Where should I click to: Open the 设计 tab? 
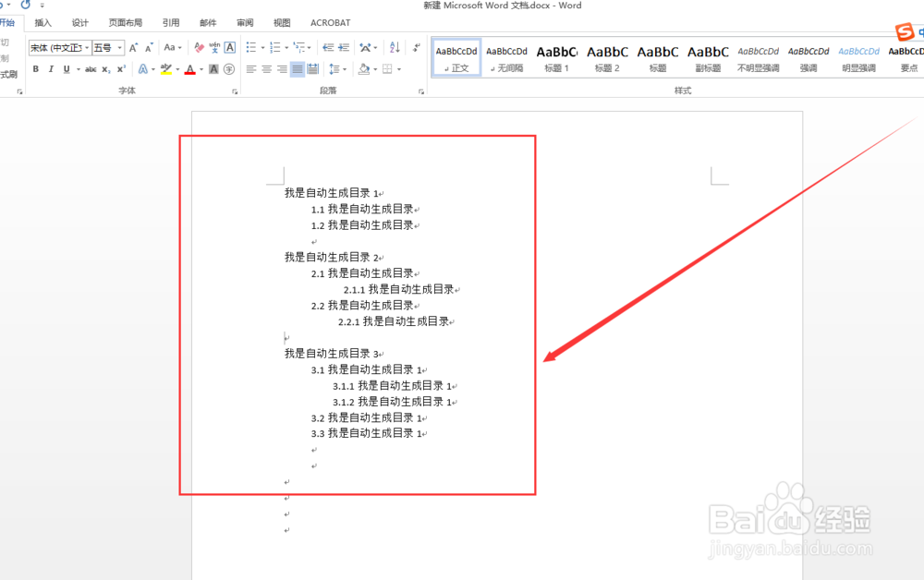(x=80, y=23)
